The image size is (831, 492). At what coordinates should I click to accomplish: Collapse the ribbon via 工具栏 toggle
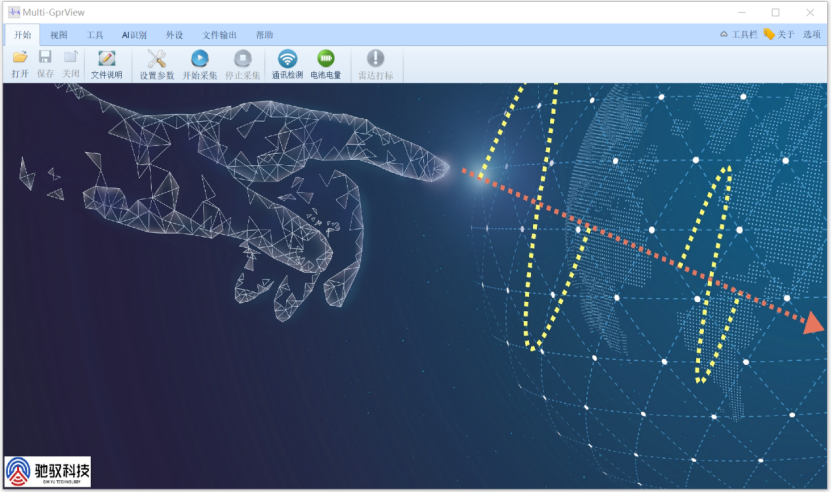pyautogui.click(x=738, y=35)
